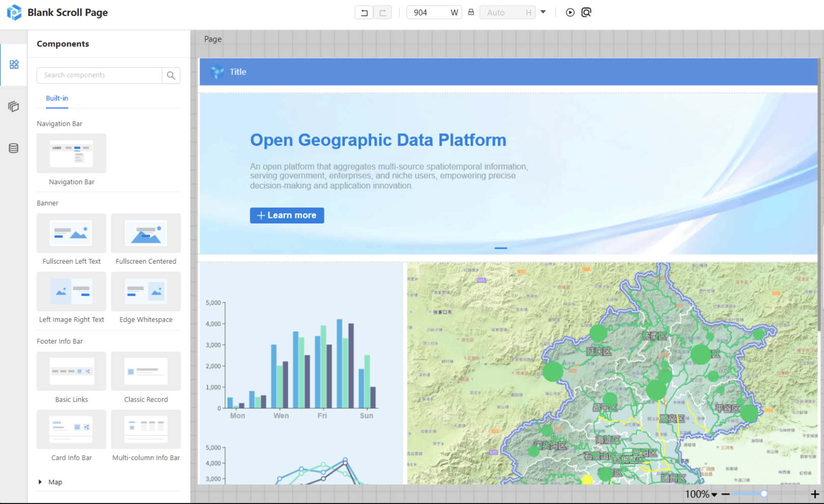Viewport: 824px width, 504px height.
Task: Click the width value field showing 904
Action: [x=434, y=13]
